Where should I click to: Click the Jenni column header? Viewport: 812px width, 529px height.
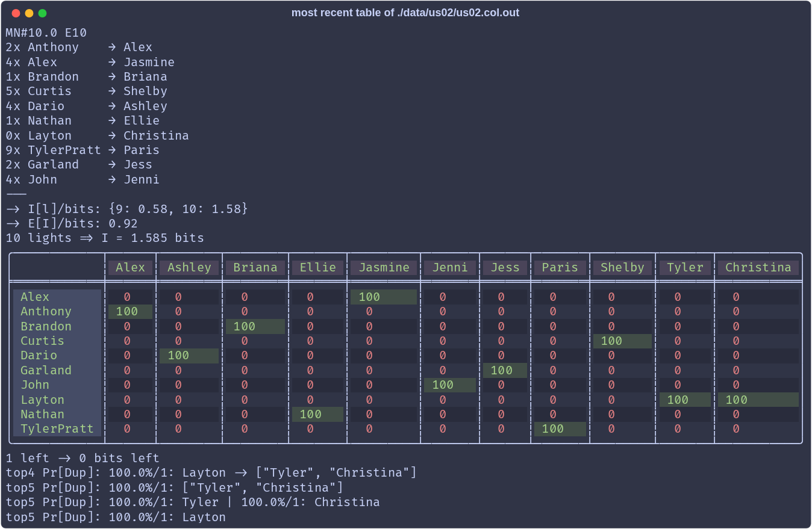click(450, 268)
